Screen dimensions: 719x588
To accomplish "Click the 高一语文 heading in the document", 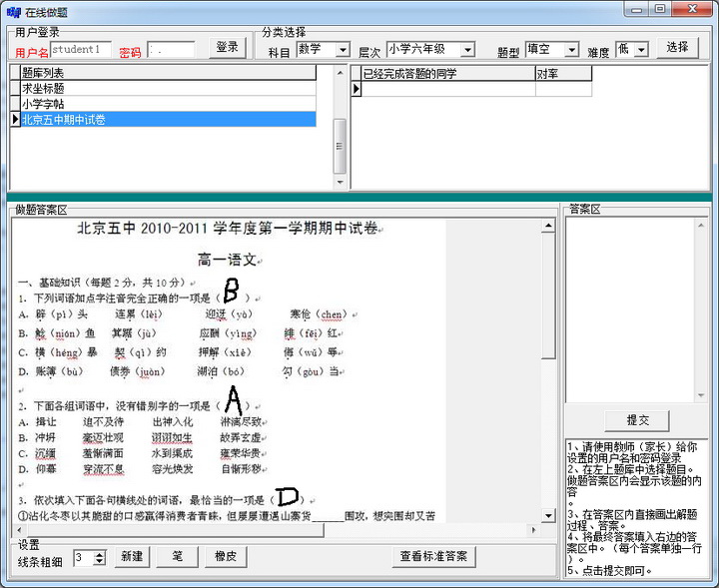I will (x=227, y=260).
